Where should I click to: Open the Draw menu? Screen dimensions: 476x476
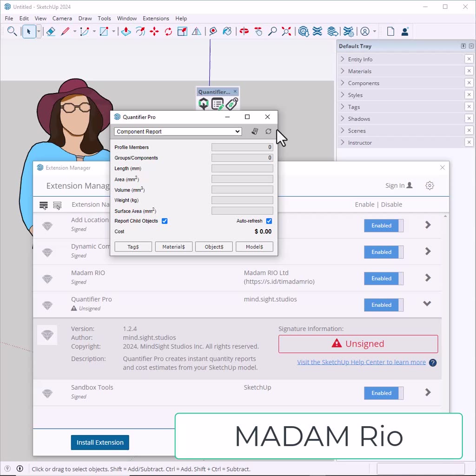[85, 18]
